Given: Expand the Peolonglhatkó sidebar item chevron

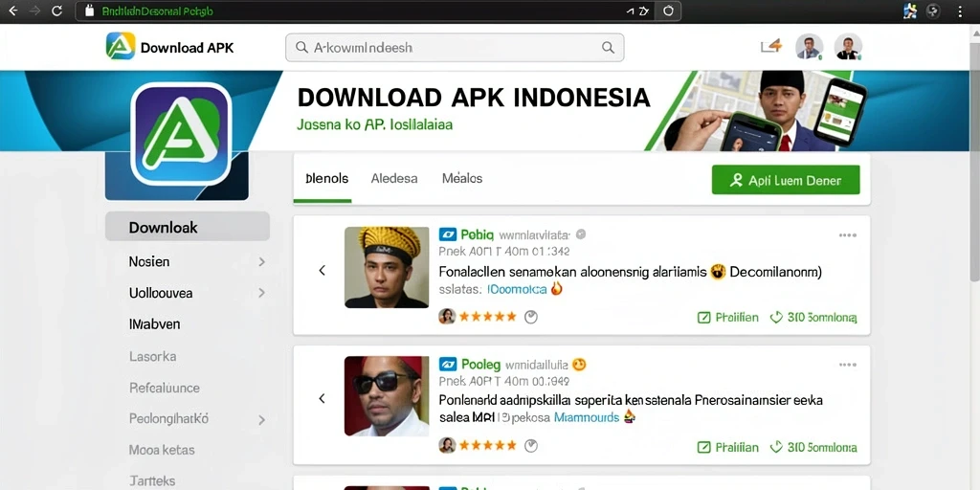Looking at the screenshot, I should coord(262,420).
